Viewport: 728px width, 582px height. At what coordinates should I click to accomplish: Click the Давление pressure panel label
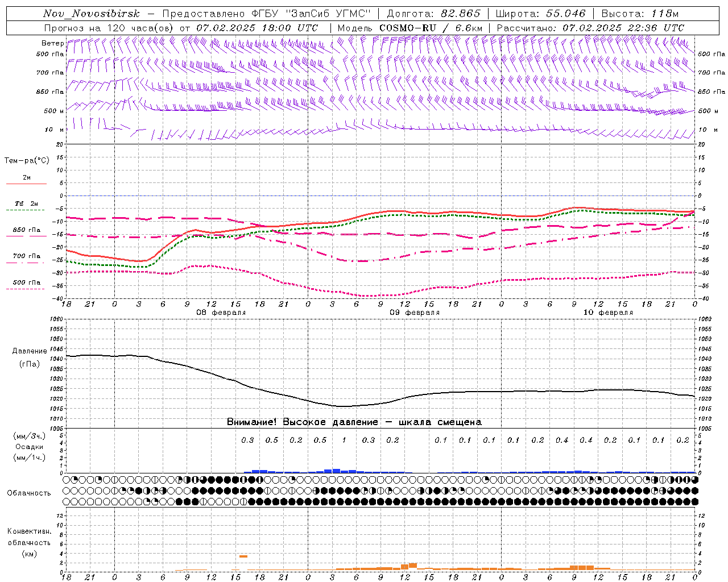(x=30, y=351)
